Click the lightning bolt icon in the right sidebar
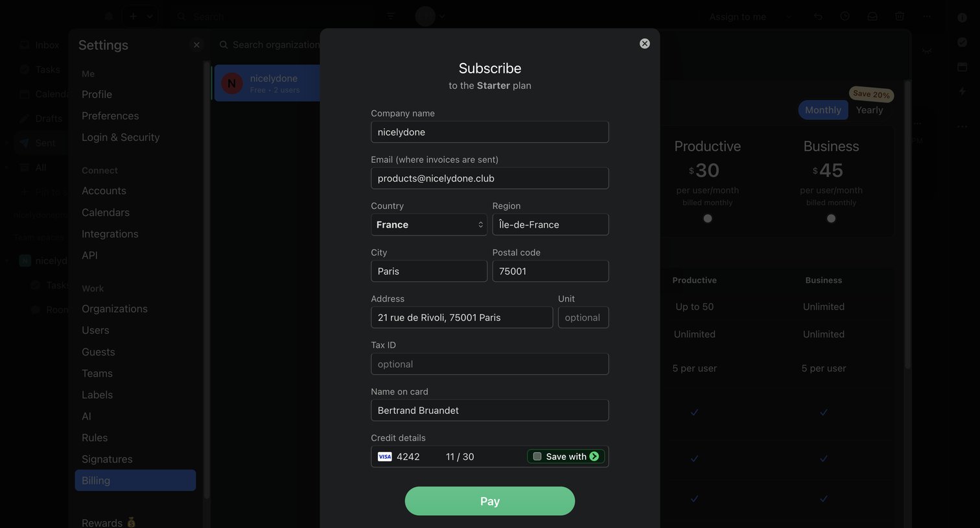Screen dimensions: 980x528 pyautogui.click(x=962, y=91)
